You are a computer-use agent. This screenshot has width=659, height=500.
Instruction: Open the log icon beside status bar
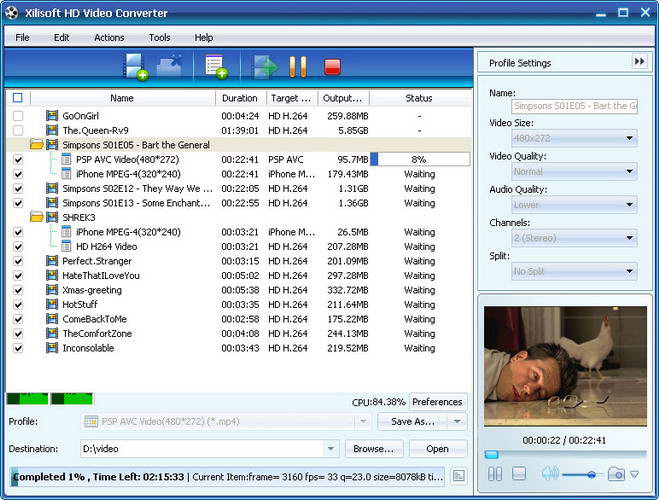[458, 476]
